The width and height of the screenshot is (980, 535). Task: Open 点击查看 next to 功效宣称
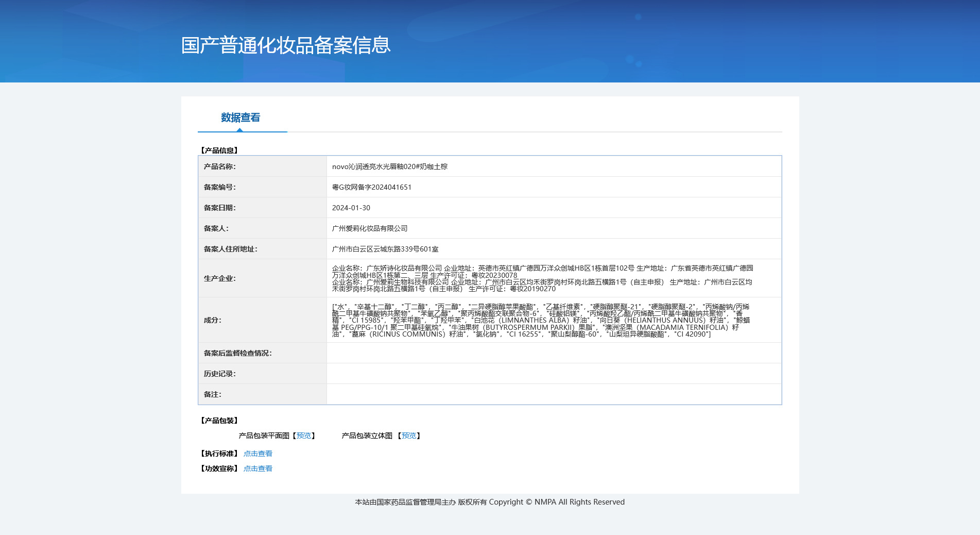[x=258, y=469]
